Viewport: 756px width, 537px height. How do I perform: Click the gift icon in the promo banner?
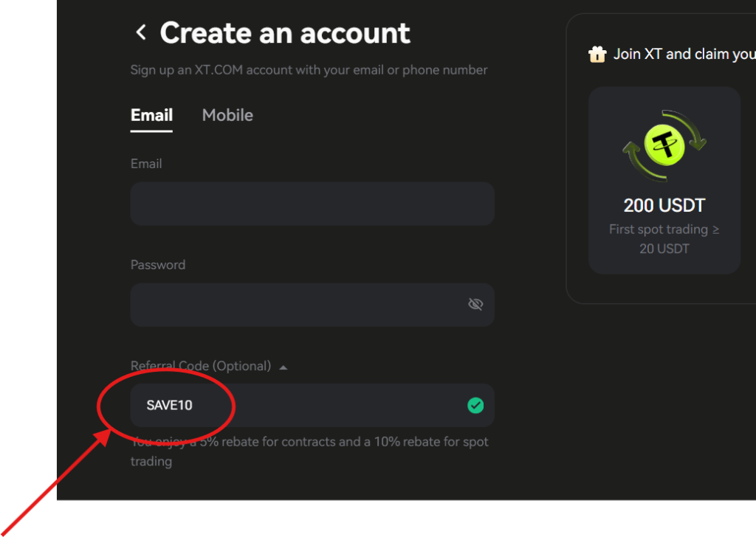click(x=597, y=53)
